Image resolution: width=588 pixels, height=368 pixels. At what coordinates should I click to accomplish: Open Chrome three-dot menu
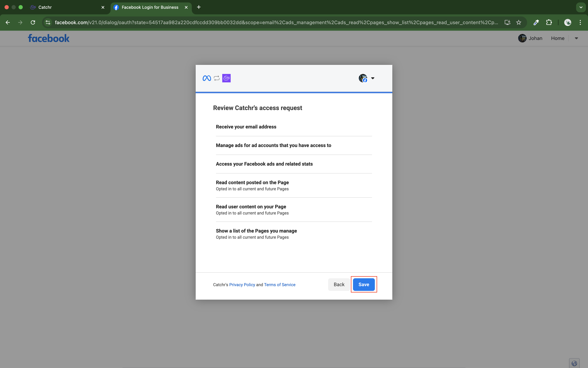tap(580, 22)
